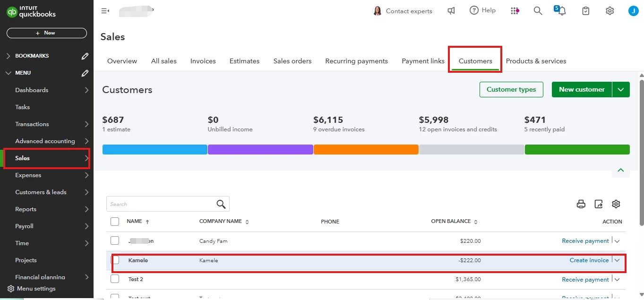Check the Kamele customer checkbox

tap(116, 260)
